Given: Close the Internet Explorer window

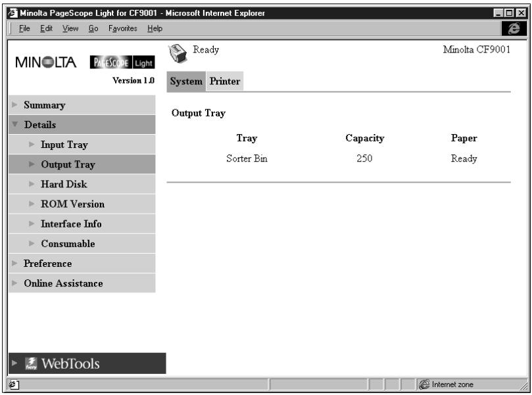Looking at the screenshot, I should pos(521,13).
